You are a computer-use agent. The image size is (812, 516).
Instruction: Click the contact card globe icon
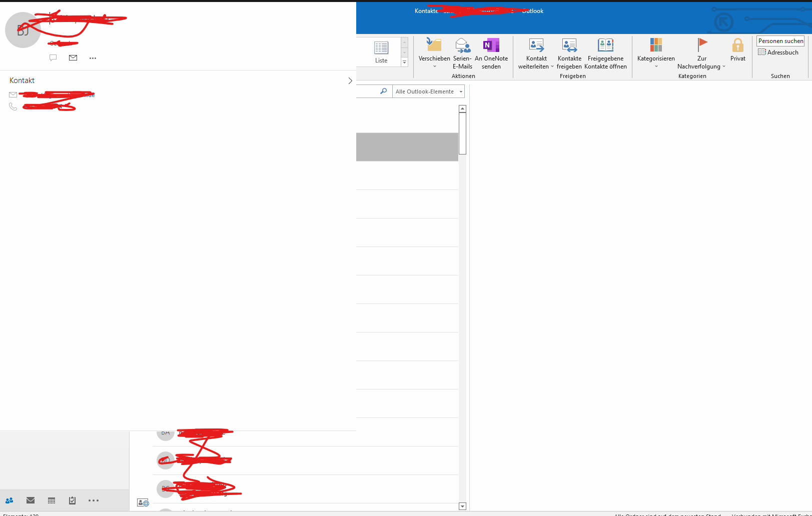click(x=143, y=502)
